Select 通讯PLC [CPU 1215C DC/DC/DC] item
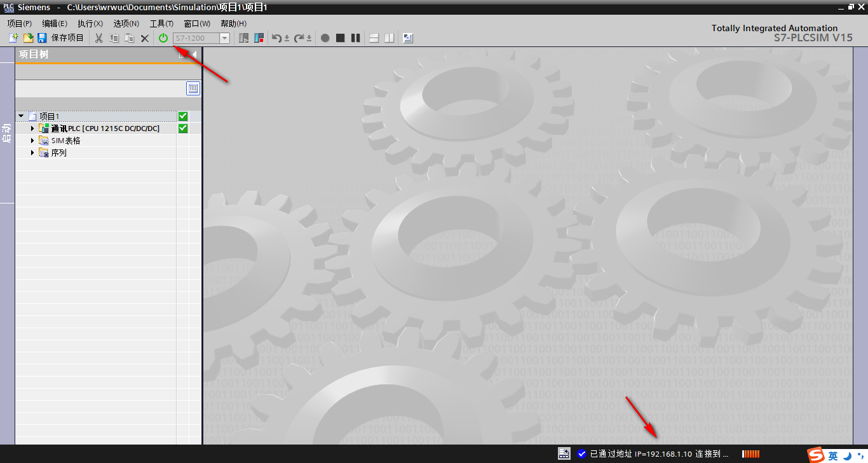 pyautogui.click(x=105, y=128)
